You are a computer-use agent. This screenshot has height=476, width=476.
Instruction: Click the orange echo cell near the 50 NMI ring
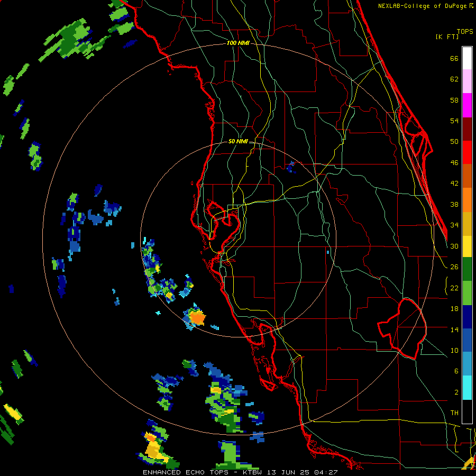tap(197, 318)
